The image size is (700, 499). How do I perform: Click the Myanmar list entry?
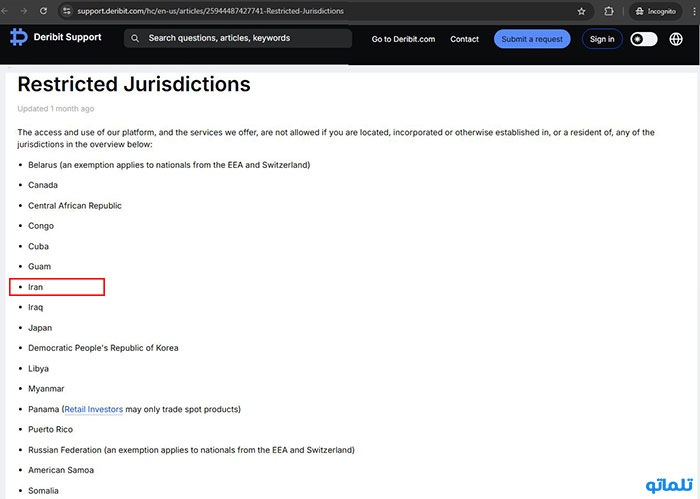pyautogui.click(x=46, y=389)
